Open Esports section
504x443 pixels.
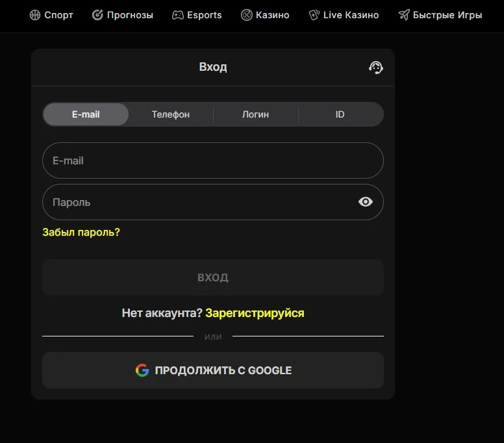197,15
